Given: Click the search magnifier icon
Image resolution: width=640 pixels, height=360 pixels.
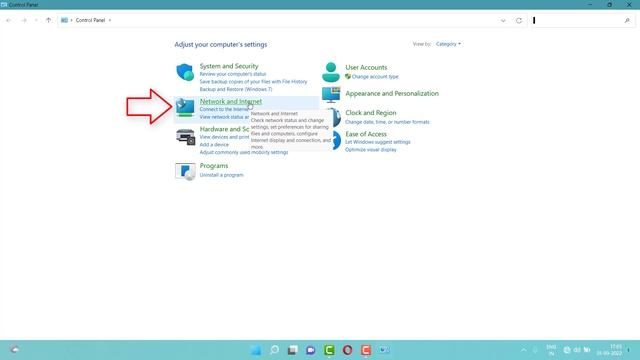Looking at the screenshot, I should tap(627, 20).
